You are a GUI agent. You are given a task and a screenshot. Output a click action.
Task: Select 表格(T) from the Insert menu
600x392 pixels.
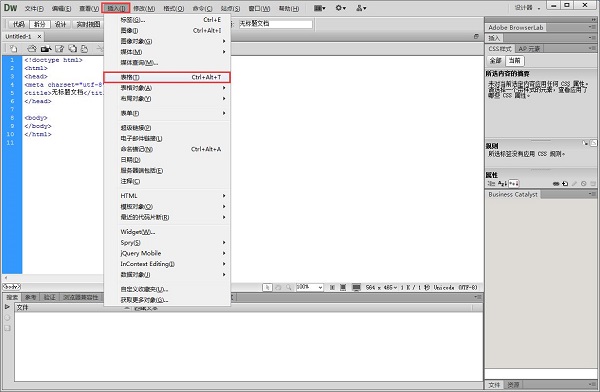pyautogui.click(x=167, y=77)
